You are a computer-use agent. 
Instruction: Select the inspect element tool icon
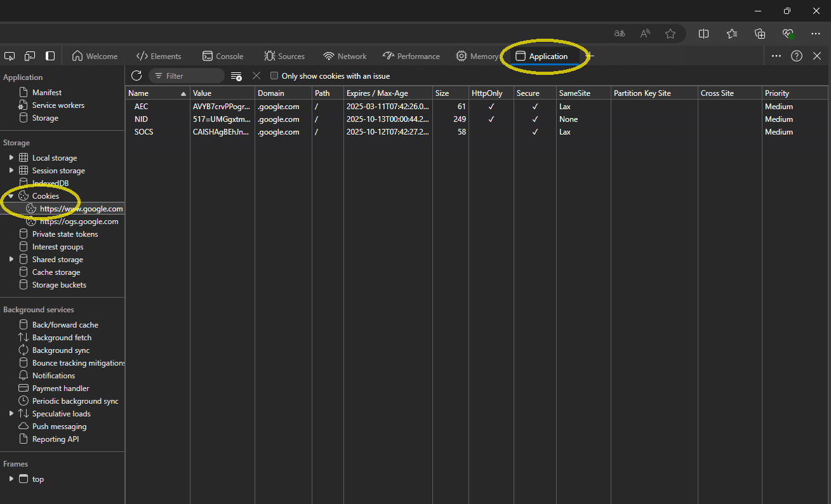[9, 56]
